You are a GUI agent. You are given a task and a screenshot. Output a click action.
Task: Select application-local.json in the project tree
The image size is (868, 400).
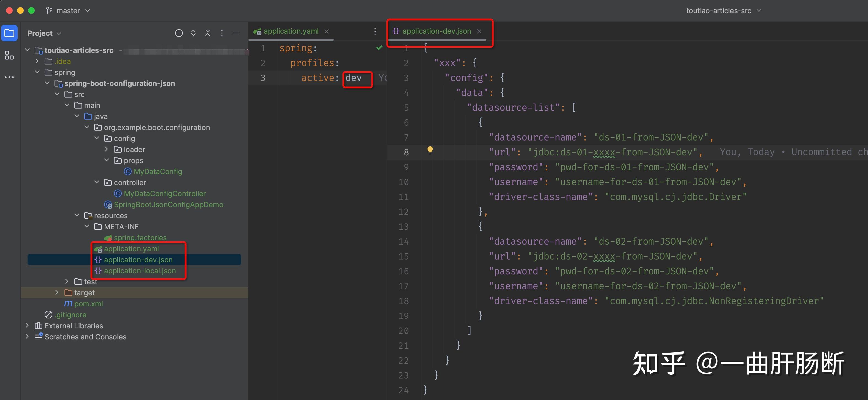pos(140,271)
